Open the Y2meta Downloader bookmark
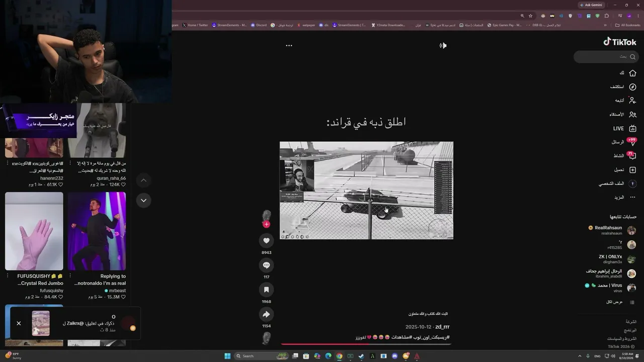This screenshot has width=644, height=362. [388, 25]
